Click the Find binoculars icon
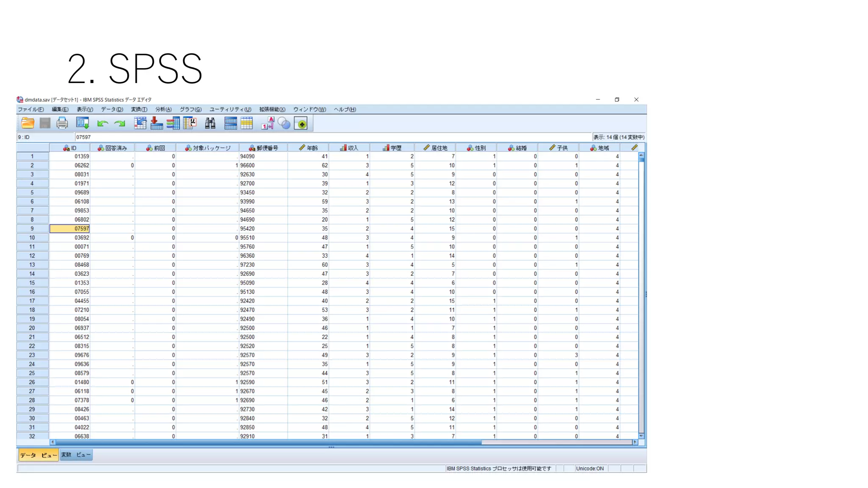 click(210, 123)
